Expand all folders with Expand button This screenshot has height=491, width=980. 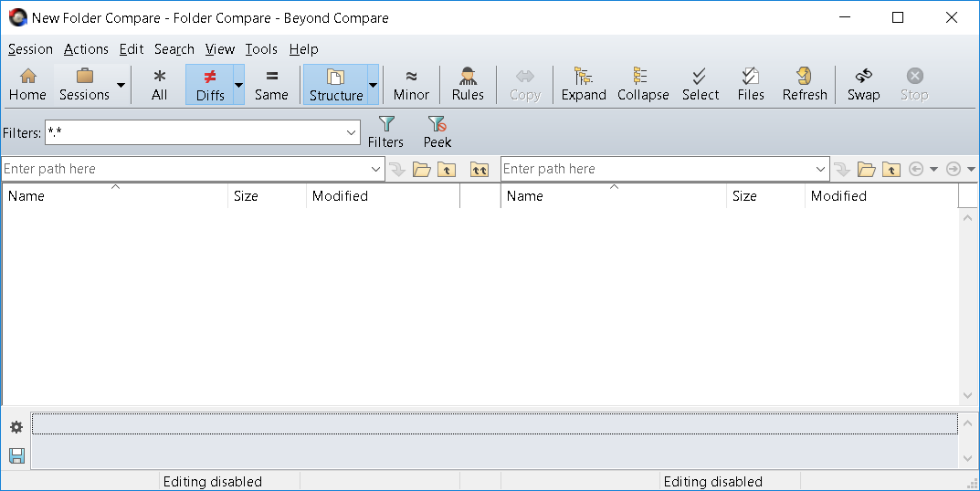point(584,84)
